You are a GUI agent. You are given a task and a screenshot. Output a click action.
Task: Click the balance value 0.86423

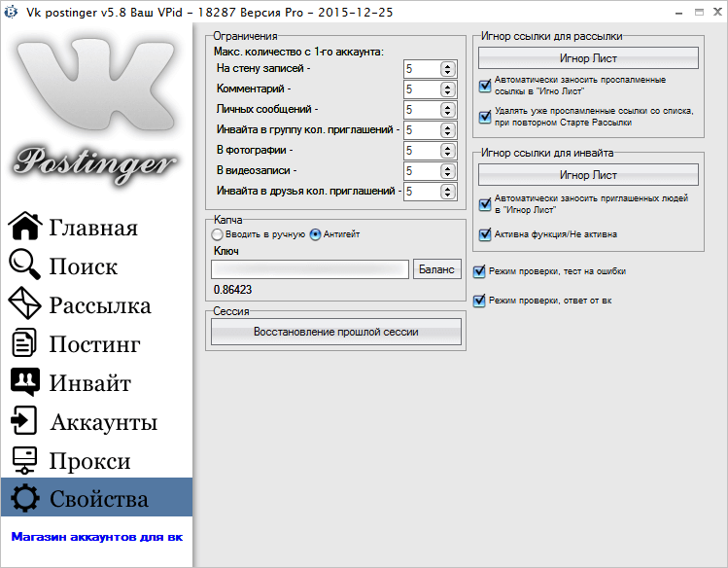pyautogui.click(x=232, y=290)
